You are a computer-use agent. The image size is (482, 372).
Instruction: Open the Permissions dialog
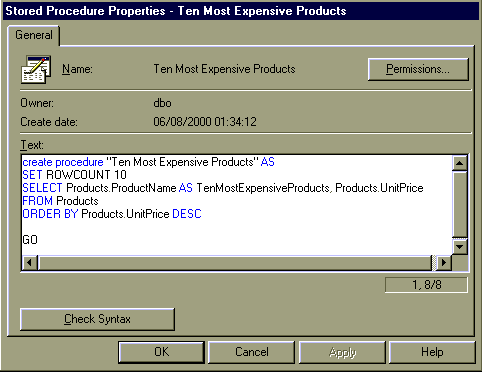click(x=418, y=69)
